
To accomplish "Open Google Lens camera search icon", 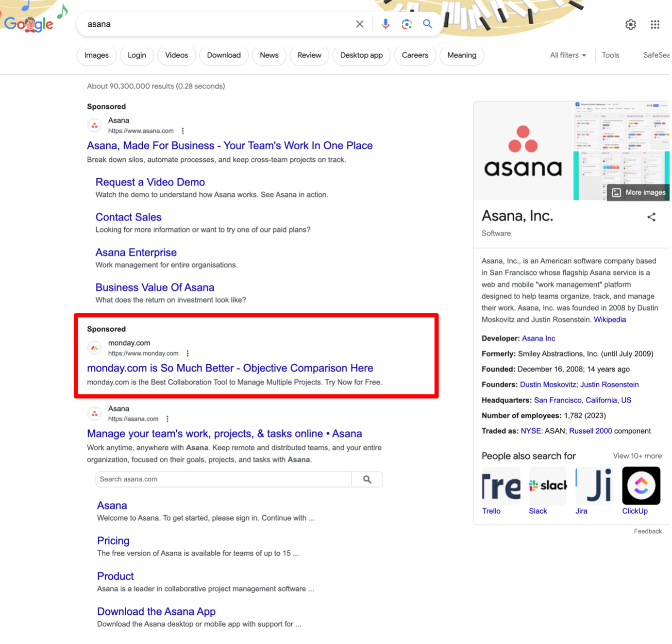I will [406, 24].
